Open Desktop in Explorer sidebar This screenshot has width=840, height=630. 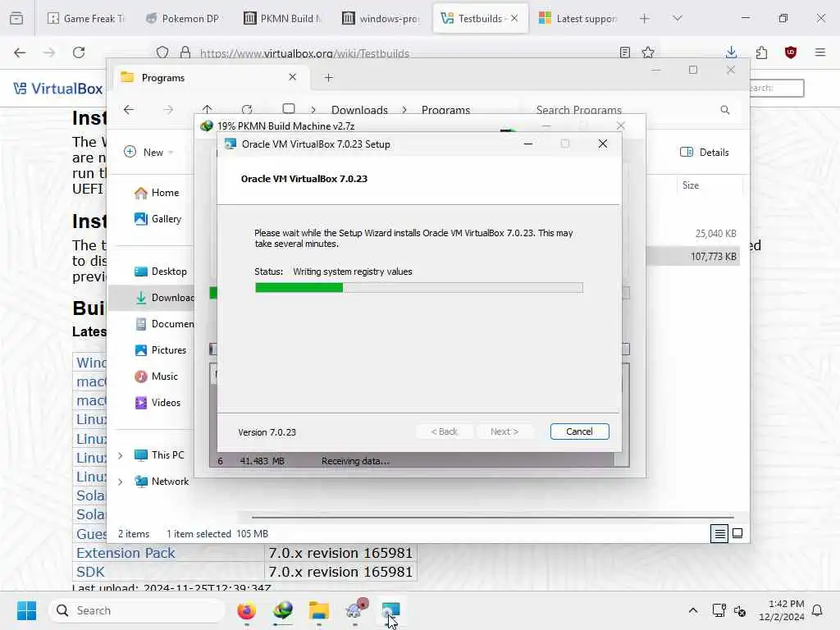tap(161, 271)
